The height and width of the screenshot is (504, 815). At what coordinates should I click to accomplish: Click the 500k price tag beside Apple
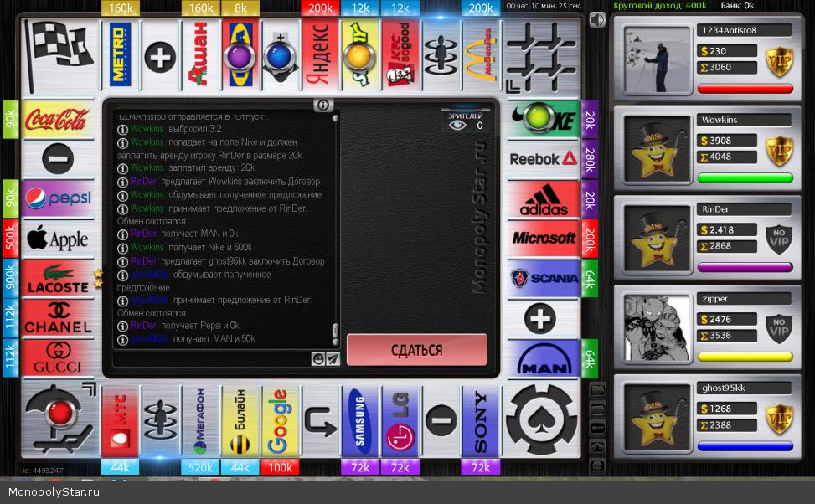click(x=10, y=239)
